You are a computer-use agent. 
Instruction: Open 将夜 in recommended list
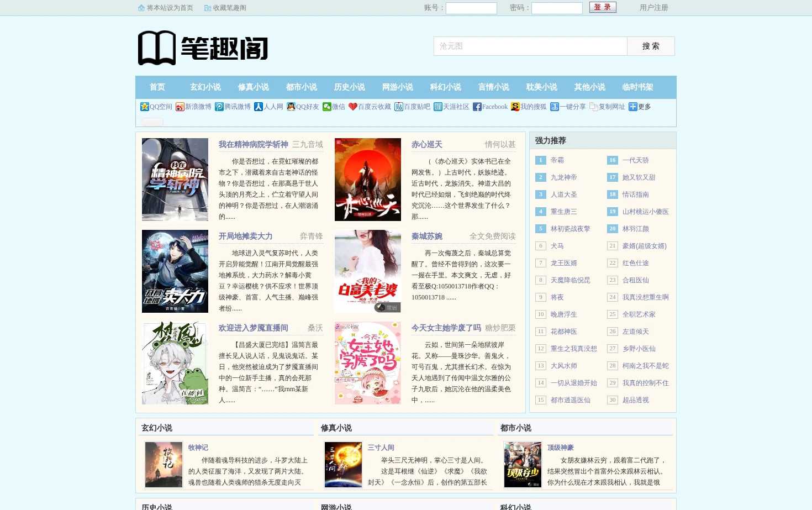(x=557, y=297)
